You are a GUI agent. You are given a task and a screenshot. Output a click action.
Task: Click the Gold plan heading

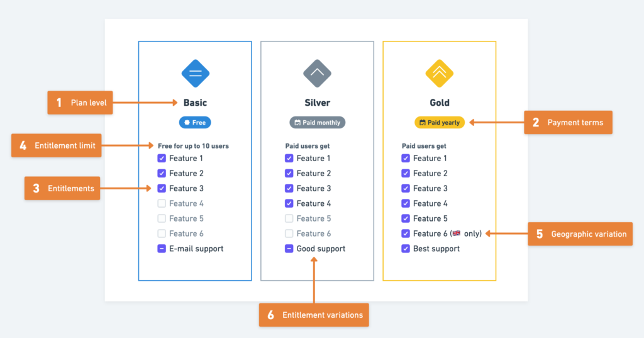pos(440,103)
